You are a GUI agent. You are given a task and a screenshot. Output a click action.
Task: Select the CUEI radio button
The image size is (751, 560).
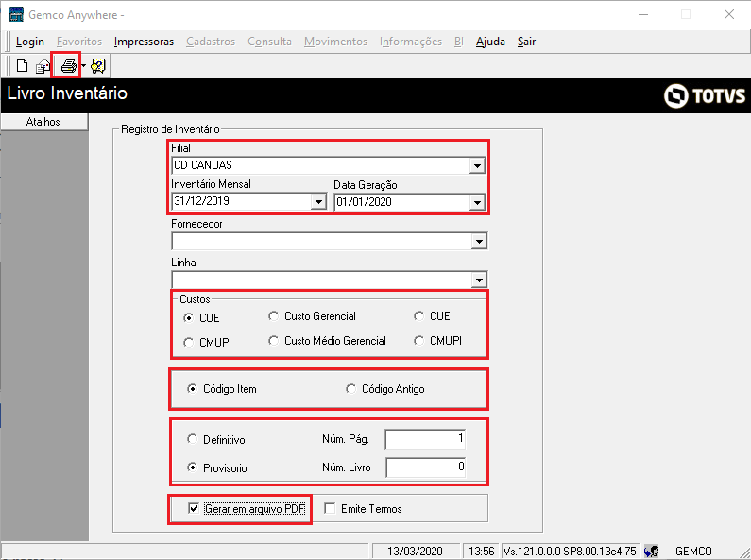419,316
